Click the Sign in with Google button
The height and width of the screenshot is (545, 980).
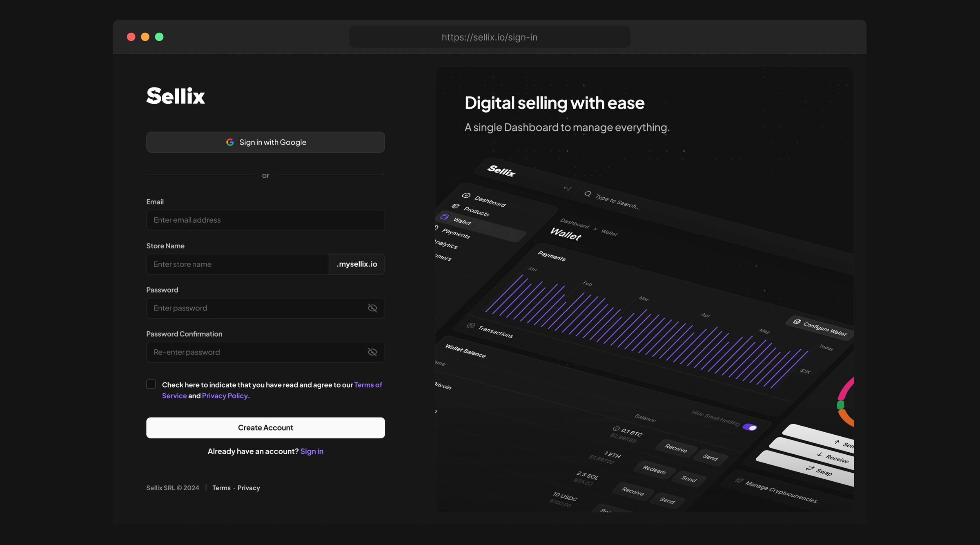point(265,142)
